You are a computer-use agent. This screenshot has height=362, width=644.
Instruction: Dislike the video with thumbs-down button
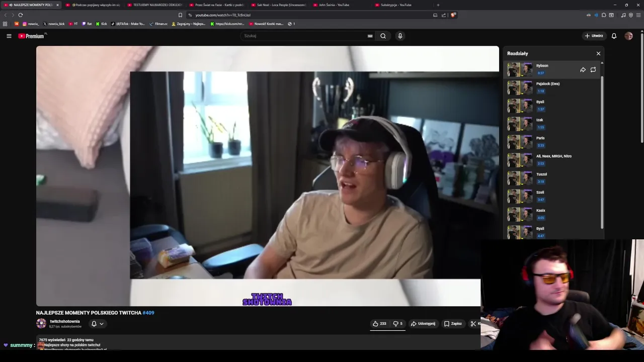click(x=397, y=324)
